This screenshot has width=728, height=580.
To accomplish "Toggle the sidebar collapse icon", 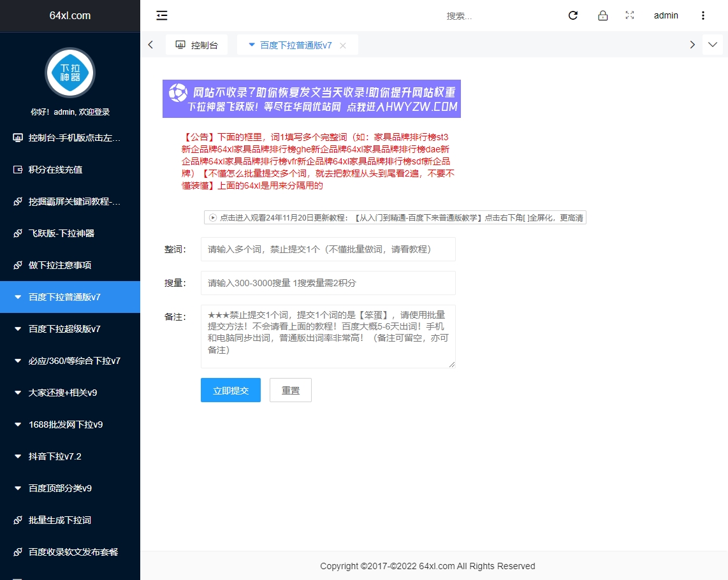I will (x=161, y=16).
